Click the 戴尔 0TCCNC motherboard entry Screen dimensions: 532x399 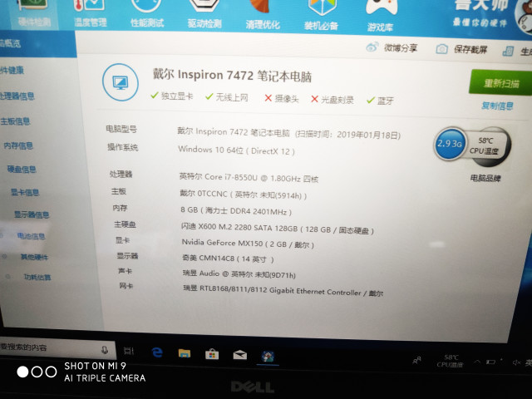tap(244, 195)
